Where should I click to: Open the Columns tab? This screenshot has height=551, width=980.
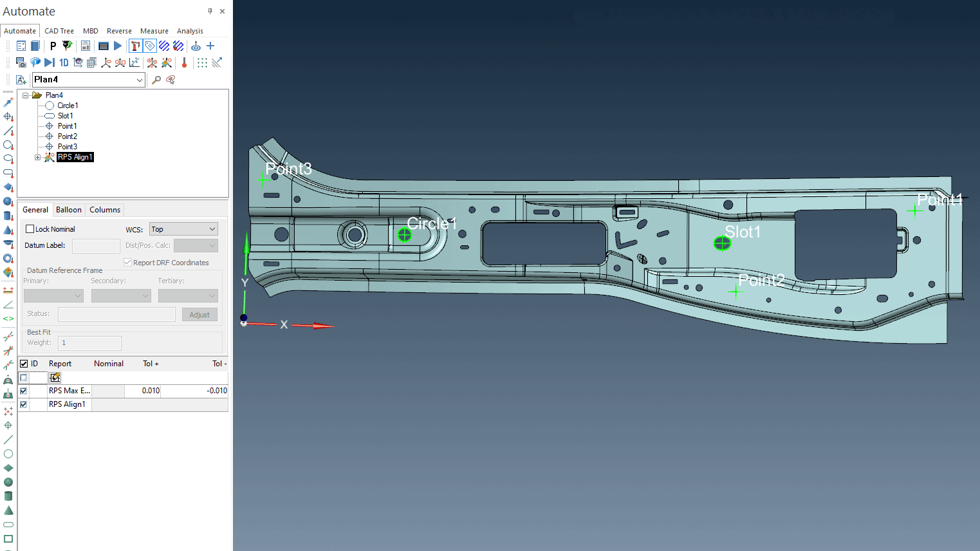105,210
